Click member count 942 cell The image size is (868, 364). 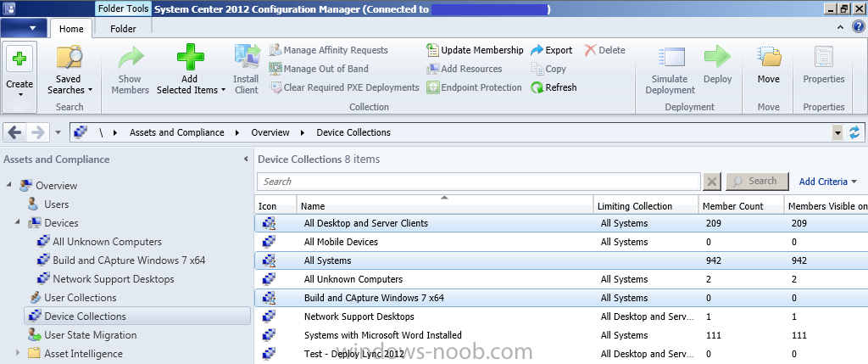tap(714, 261)
